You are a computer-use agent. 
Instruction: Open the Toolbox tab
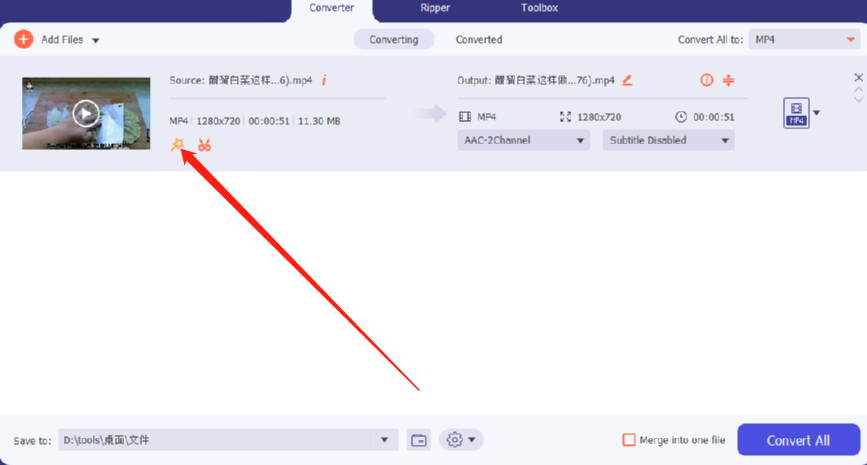(x=539, y=8)
